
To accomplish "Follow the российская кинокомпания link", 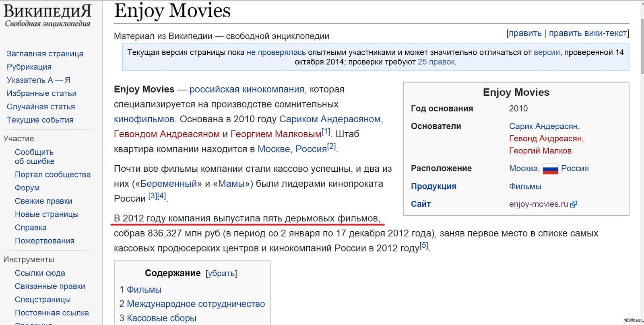I will (247, 89).
